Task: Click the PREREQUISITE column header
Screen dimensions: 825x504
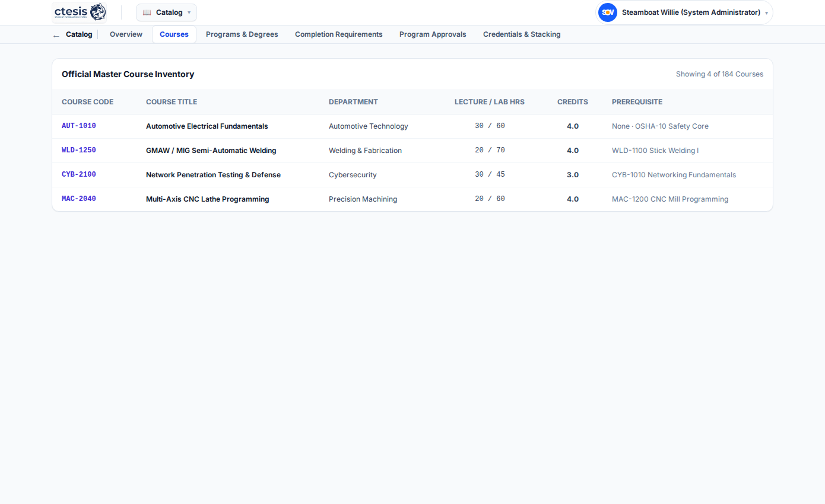Action: click(x=637, y=102)
